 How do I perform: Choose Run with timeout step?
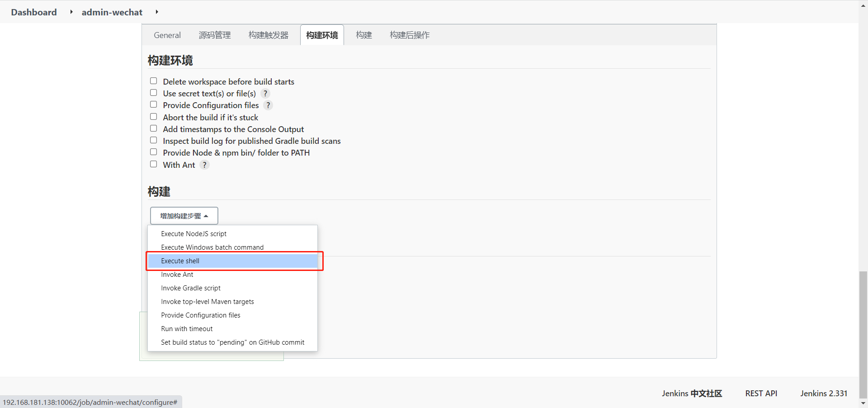(187, 328)
